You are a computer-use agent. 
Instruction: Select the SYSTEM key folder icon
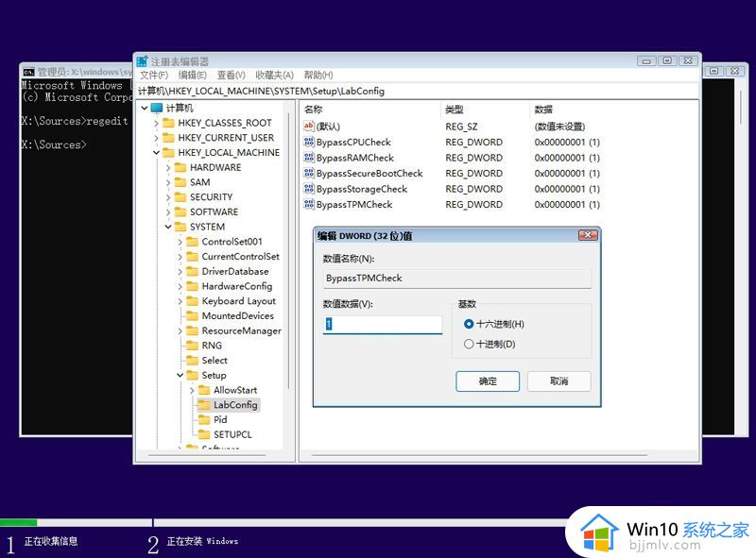pos(180,227)
